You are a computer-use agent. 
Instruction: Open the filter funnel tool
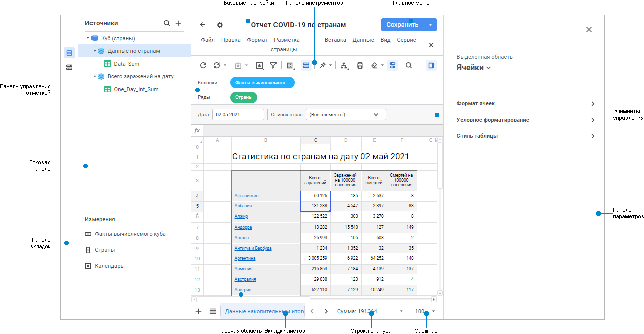coord(273,65)
